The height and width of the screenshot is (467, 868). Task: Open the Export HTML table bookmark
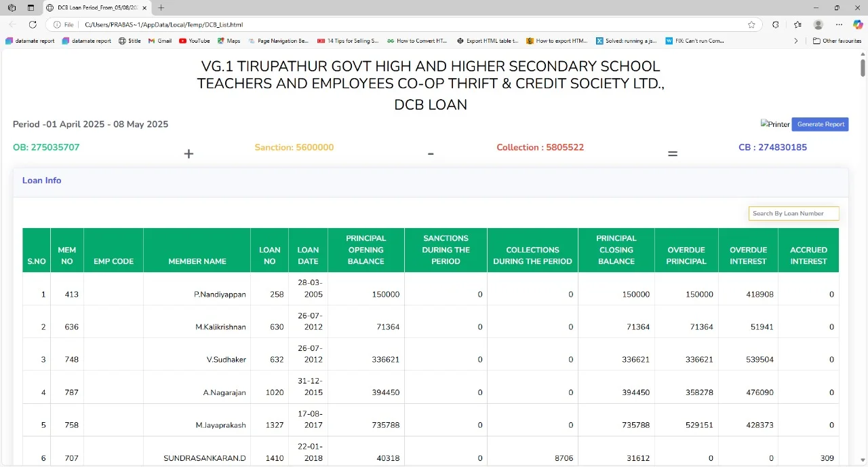pyautogui.click(x=488, y=41)
